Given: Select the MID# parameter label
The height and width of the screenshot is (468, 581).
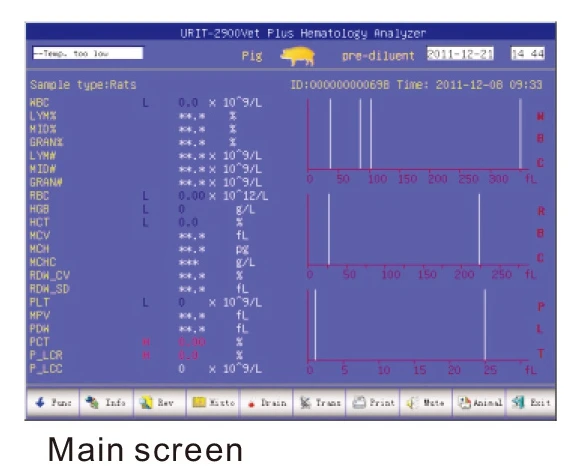Looking at the screenshot, I should pos(43,169).
